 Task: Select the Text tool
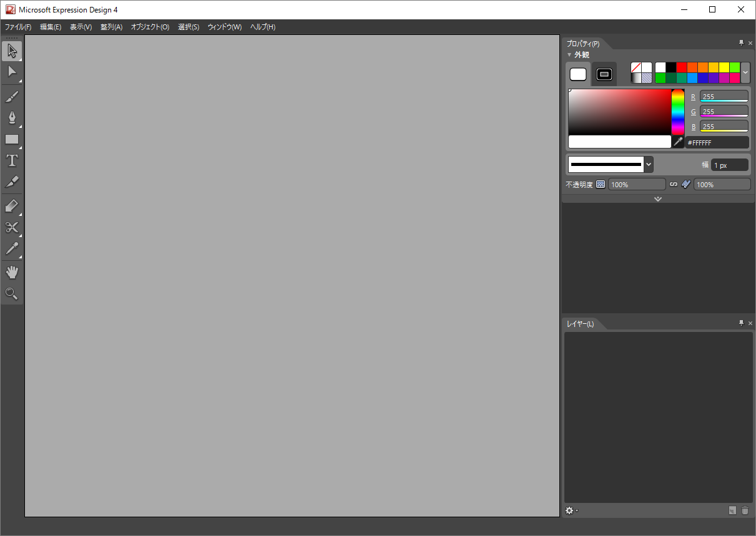point(12,160)
